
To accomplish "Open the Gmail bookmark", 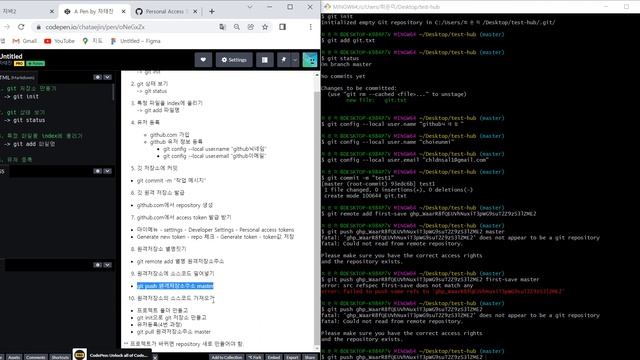I will click(24, 41).
